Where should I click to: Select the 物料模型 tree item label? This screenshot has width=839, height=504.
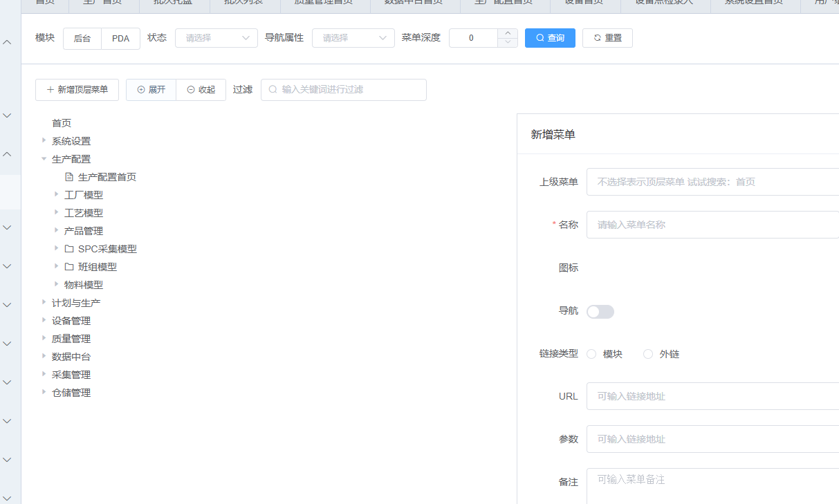click(x=84, y=285)
